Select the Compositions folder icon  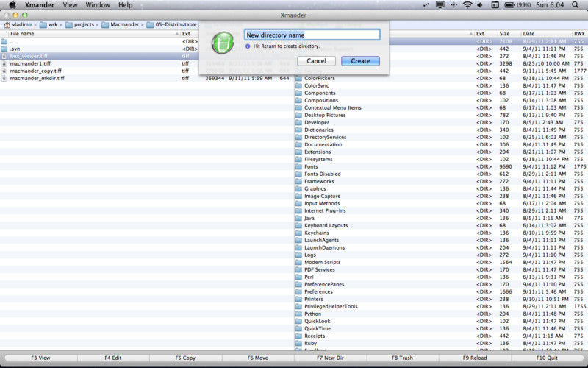[x=298, y=100]
